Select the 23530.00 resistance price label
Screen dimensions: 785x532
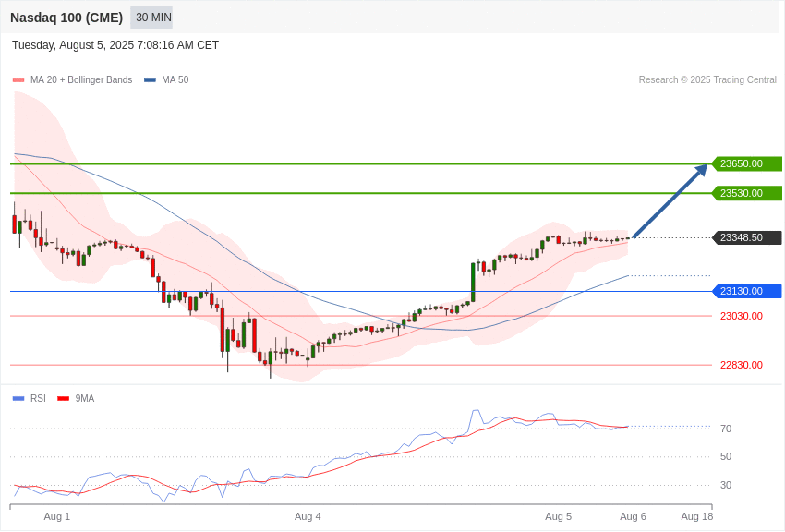pyautogui.click(x=746, y=193)
